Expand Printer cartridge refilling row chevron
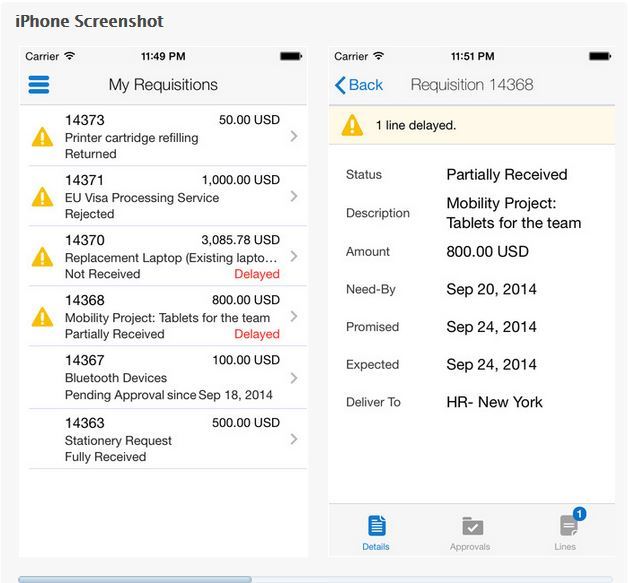This screenshot has height=583, width=628. 293,137
